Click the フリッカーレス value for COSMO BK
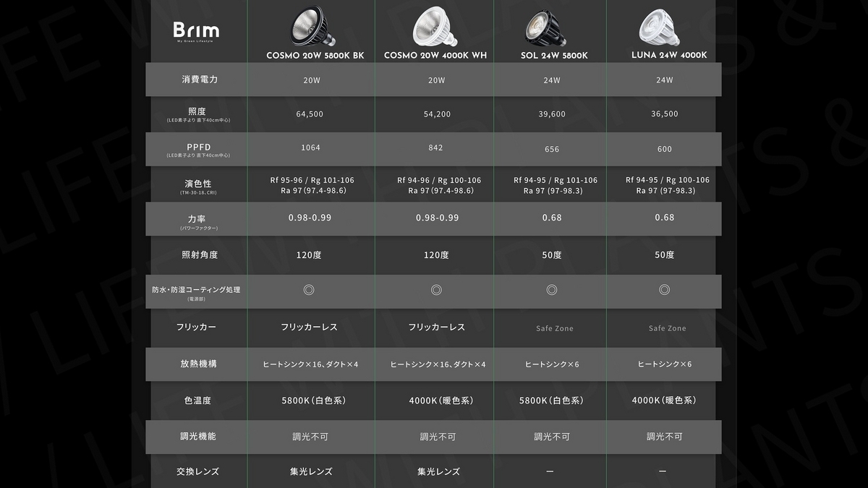Image resolution: width=868 pixels, height=488 pixels. (x=309, y=327)
